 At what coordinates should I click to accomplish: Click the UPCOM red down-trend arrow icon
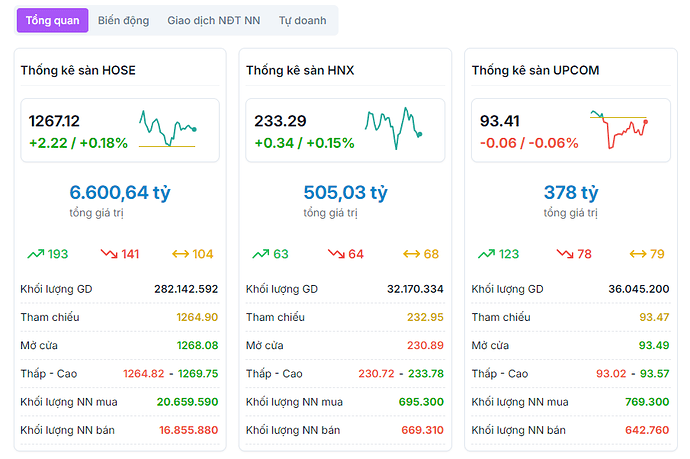(x=565, y=254)
